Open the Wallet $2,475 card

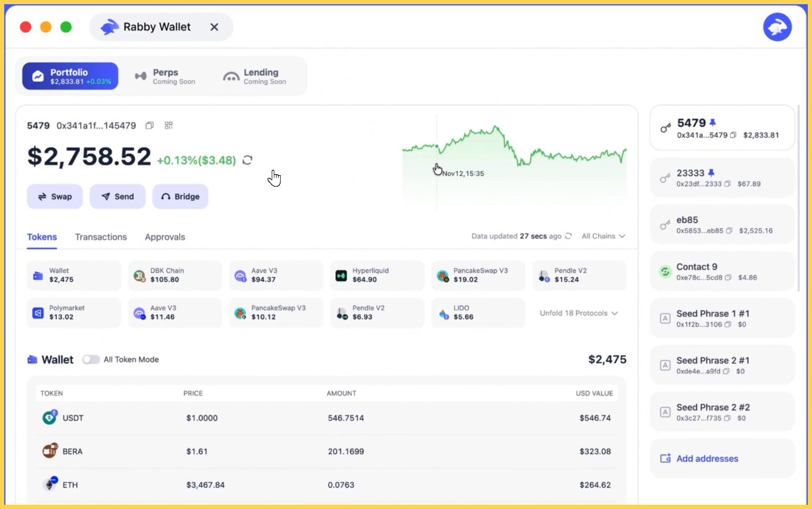click(x=74, y=276)
